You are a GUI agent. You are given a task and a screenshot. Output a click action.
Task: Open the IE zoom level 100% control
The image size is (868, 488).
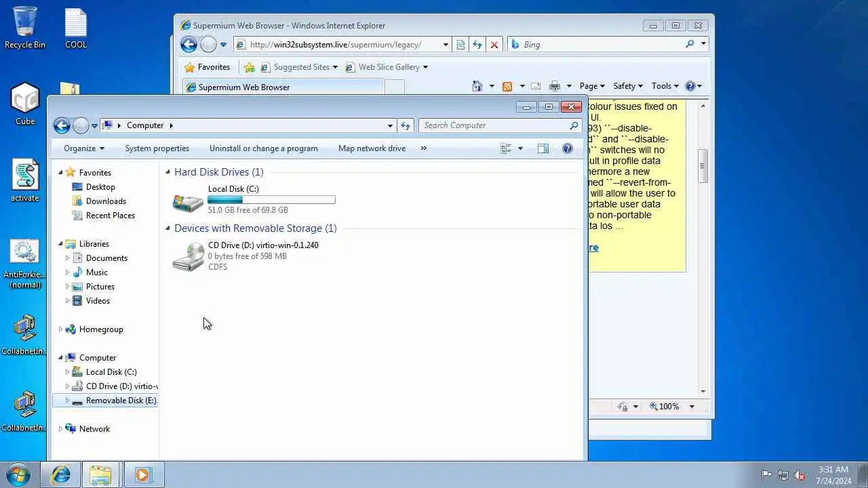673,407
